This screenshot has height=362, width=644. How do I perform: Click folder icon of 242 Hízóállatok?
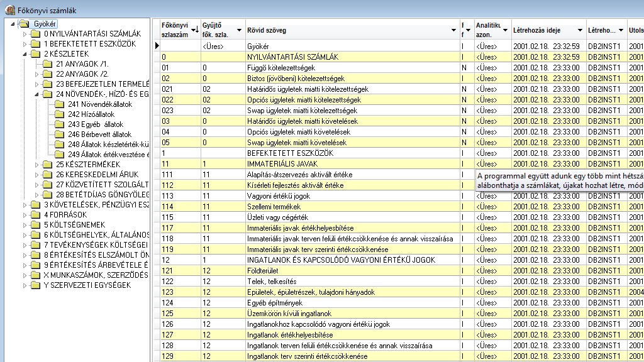pyautogui.click(x=60, y=114)
